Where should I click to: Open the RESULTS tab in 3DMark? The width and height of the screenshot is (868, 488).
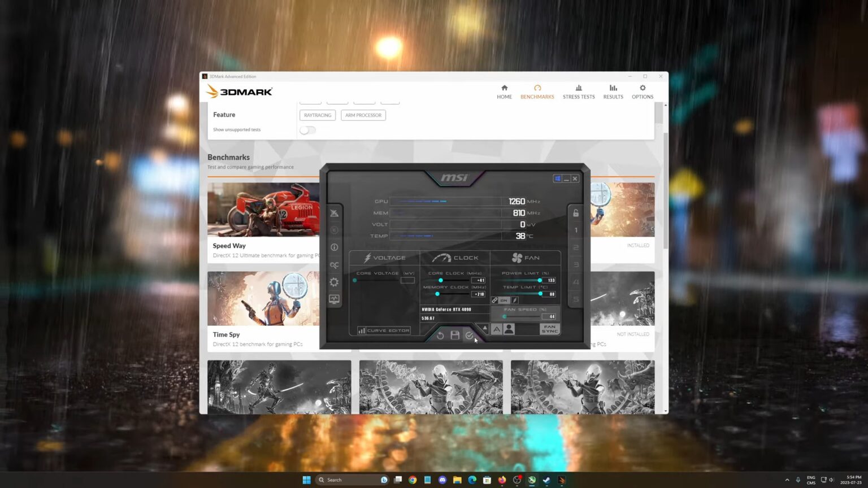pyautogui.click(x=613, y=91)
